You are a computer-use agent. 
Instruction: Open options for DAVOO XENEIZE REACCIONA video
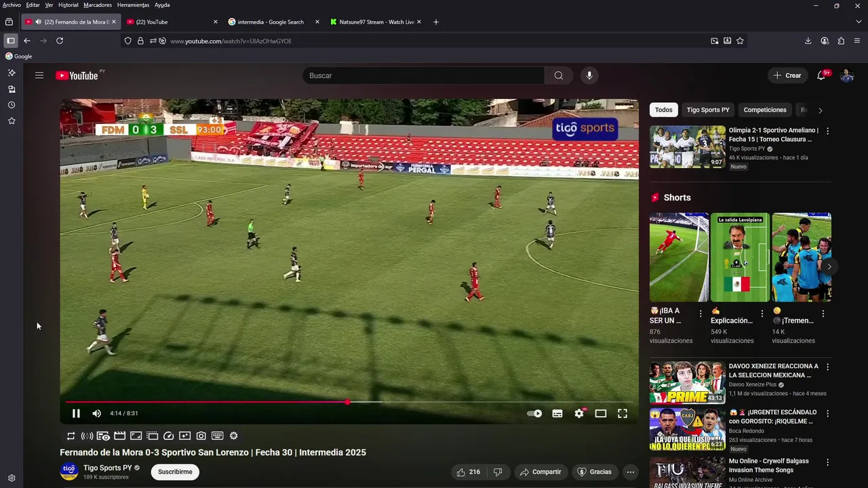pos(827,367)
